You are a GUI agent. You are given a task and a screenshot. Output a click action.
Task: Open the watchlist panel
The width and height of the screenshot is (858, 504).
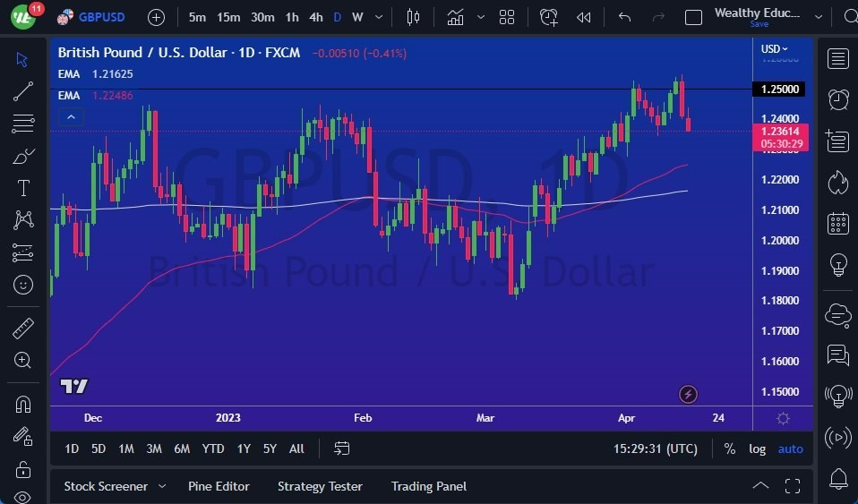click(x=837, y=59)
